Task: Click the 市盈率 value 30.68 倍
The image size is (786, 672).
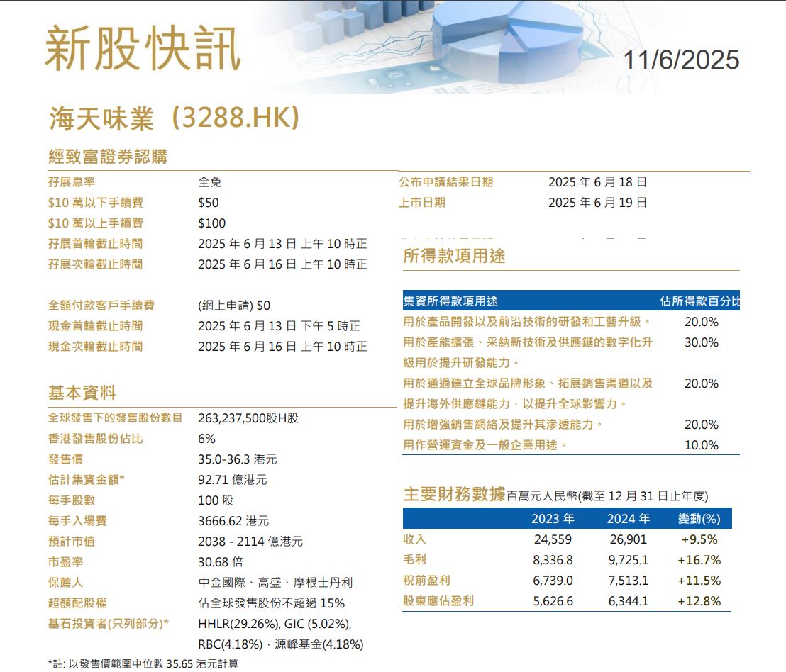Action: 221,562
